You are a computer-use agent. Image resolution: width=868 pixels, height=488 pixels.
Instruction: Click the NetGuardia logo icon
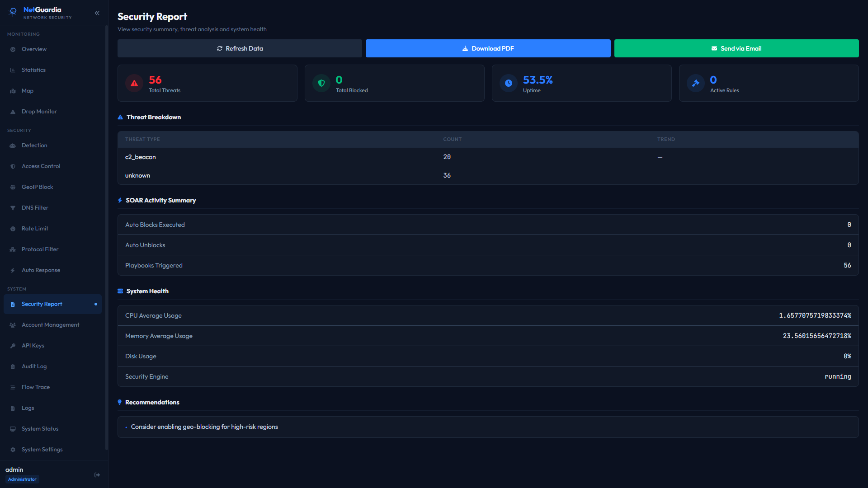(13, 11)
